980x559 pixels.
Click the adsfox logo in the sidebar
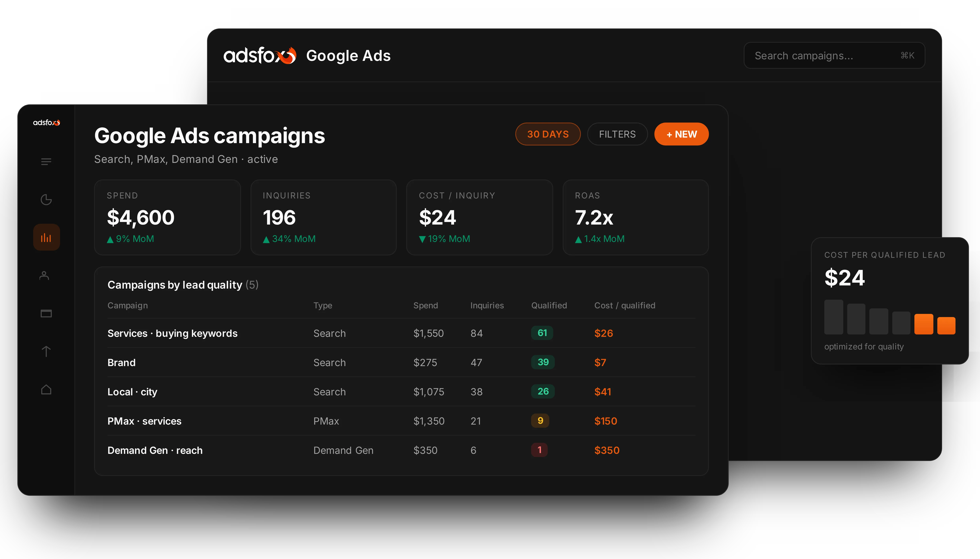46,123
